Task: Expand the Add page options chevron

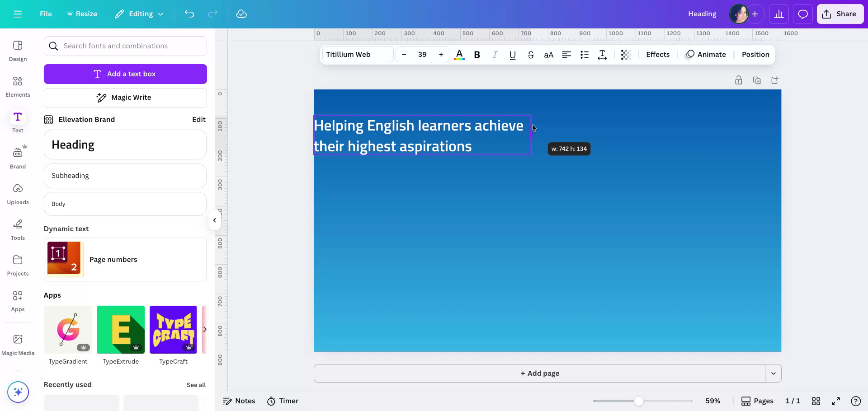Action: click(x=773, y=373)
